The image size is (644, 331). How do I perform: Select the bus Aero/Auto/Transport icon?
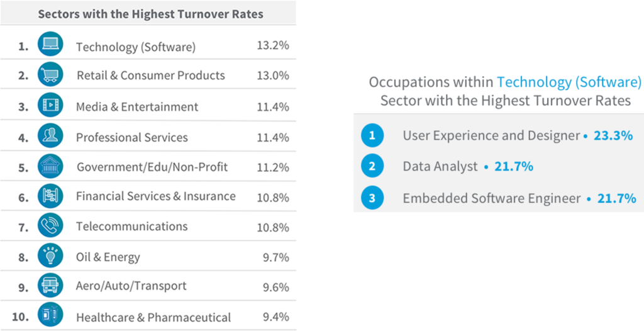[x=50, y=286]
